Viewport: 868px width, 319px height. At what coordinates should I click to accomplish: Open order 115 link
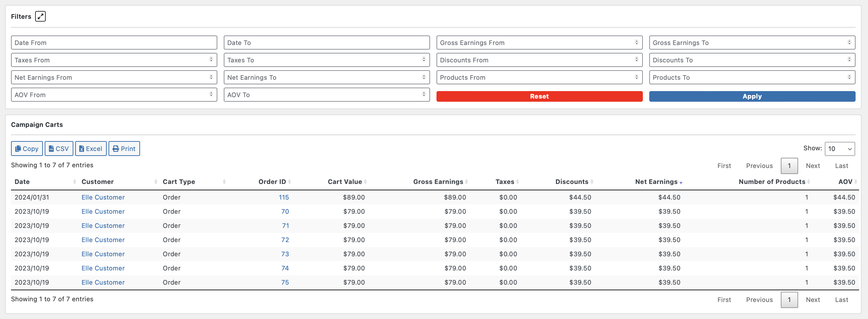(x=284, y=197)
